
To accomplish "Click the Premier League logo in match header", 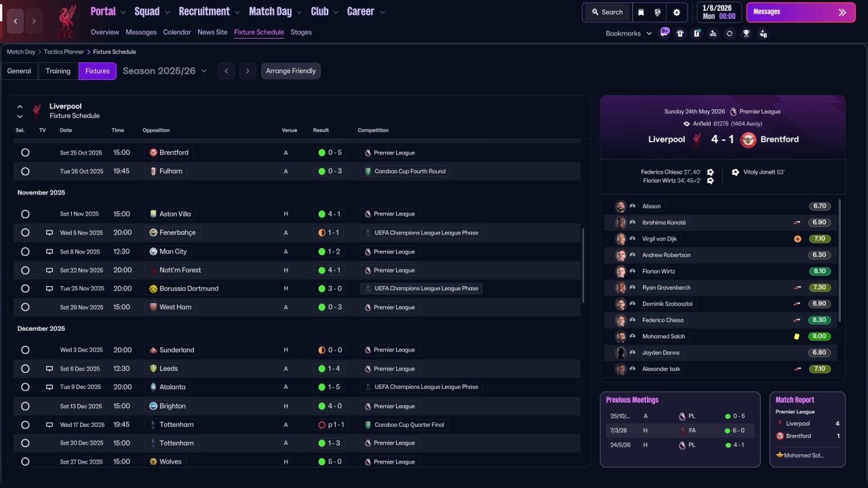I will click(x=733, y=112).
